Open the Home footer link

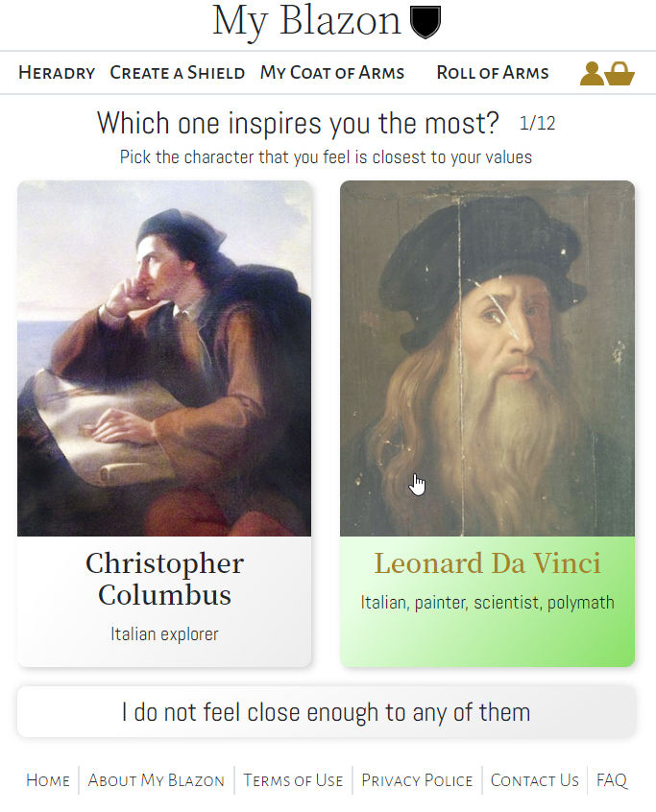(47, 780)
